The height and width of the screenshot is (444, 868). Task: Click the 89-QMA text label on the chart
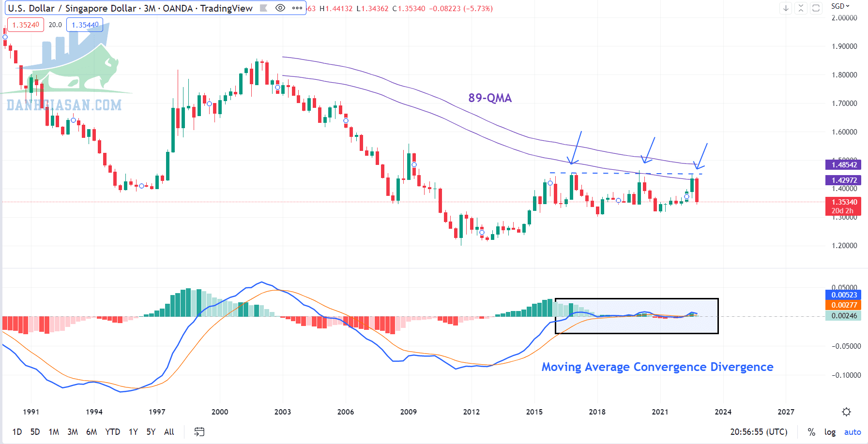pyautogui.click(x=490, y=98)
